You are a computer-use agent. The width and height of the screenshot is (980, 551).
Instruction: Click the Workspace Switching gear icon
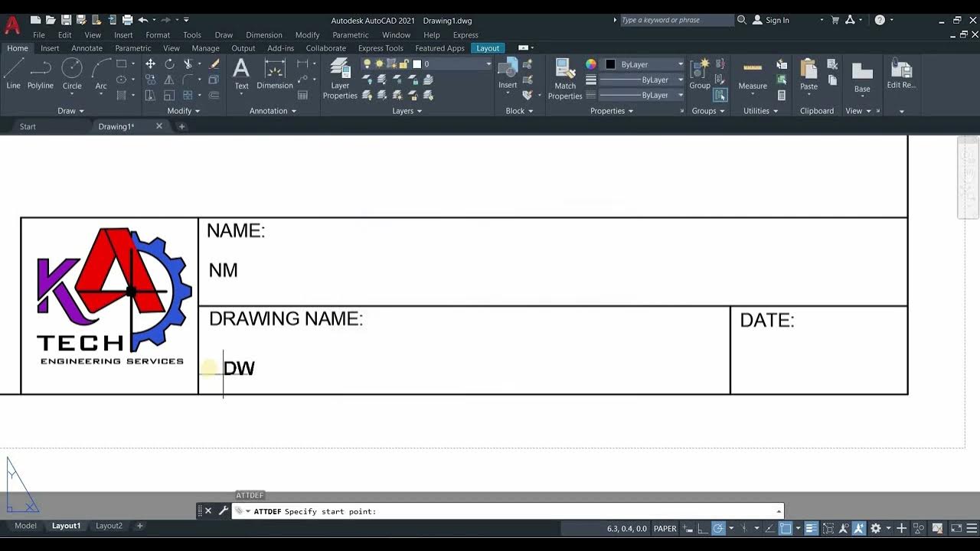point(876,528)
